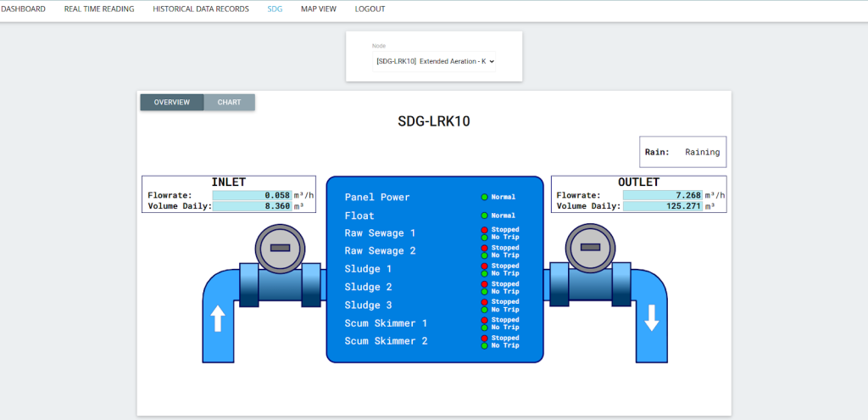Click the red Scum Skimmer 2 Stopped indicator

[x=484, y=338]
